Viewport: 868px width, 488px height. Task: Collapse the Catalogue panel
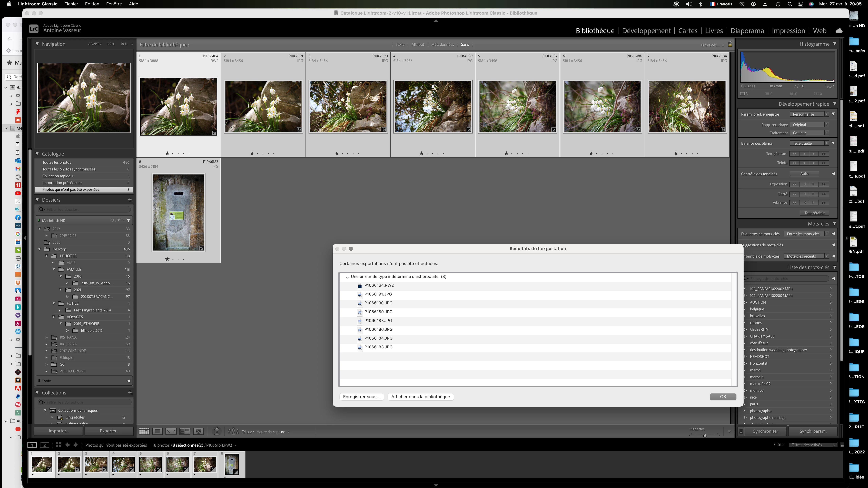coord(37,154)
